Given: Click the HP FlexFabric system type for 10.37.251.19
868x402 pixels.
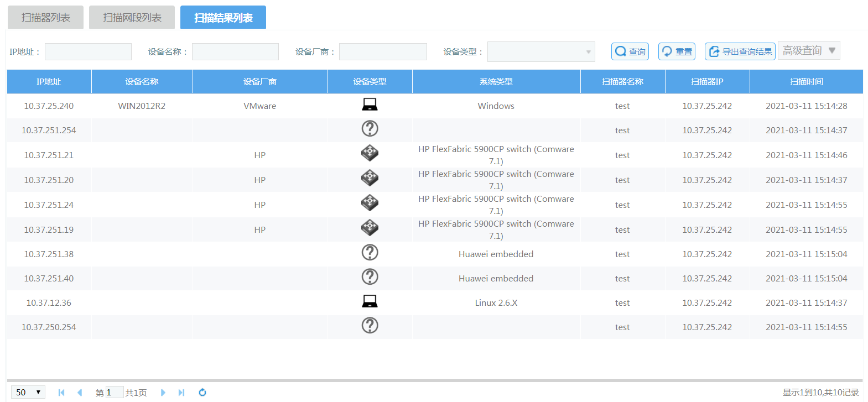Looking at the screenshot, I should pos(496,230).
